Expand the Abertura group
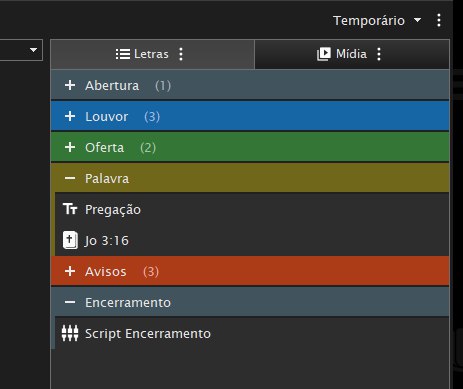 tap(70, 85)
